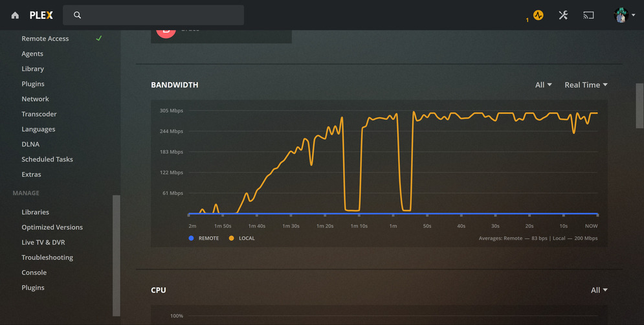644x325 pixels.
Task: Open the Plugins item under Console
Action: (33, 287)
